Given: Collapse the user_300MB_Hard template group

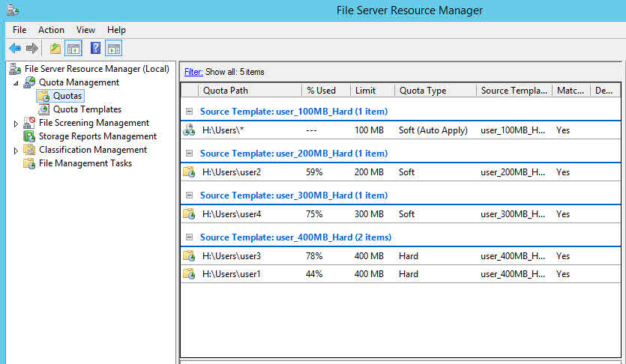Looking at the screenshot, I should click(x=190, y=195).
